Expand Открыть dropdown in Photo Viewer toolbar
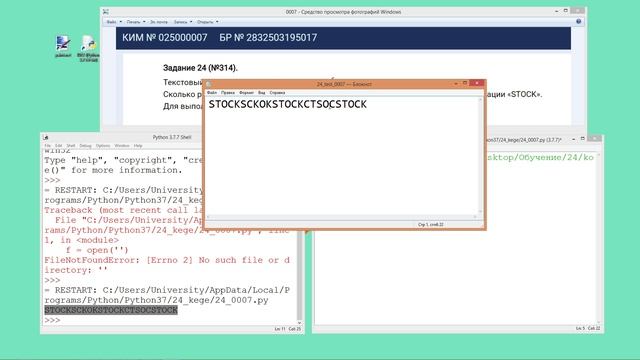This screenshot has width=640, height=360. coord(207,22)
